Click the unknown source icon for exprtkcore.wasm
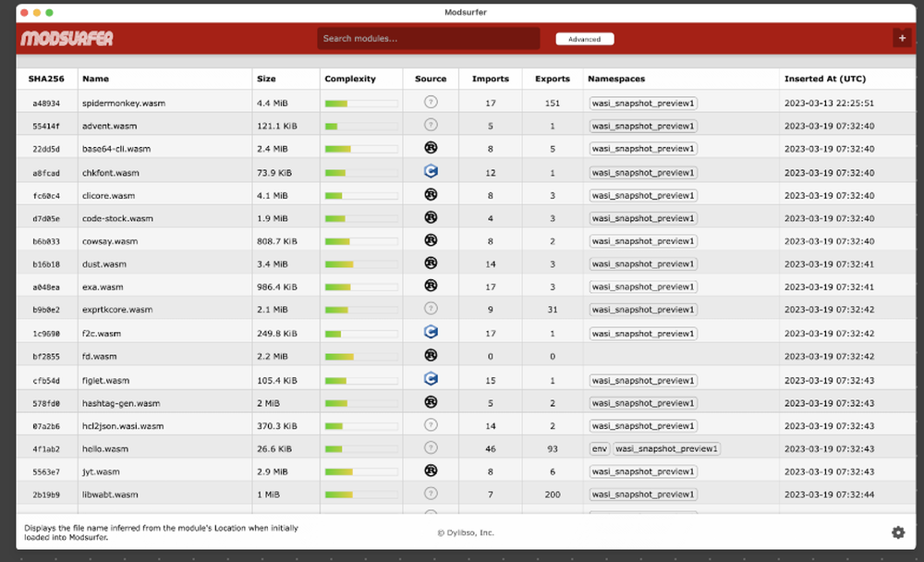The height and width of the screenshot is (562, 924). 431,309
